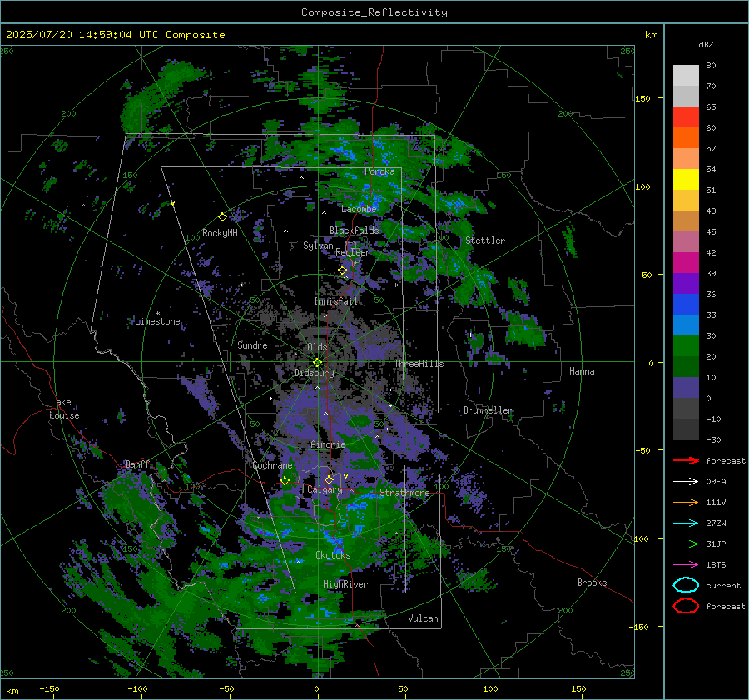Click the Lake Louise label
The image size is (749, 700).
(64, 409)
